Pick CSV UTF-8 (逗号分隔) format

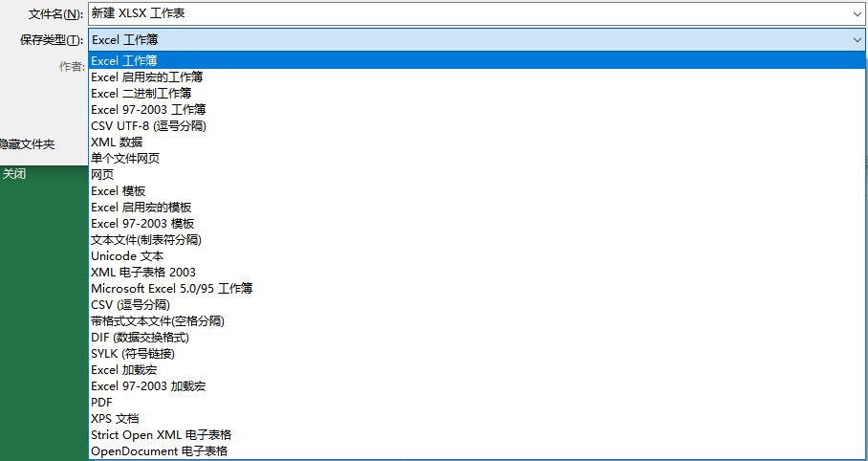coord(477,126)
